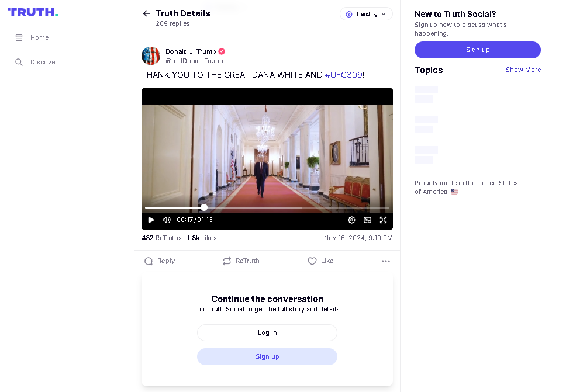Viewport: 566px width, 392px height.
Task: View the 482 ReTruths list
Action: pos(162,238)
